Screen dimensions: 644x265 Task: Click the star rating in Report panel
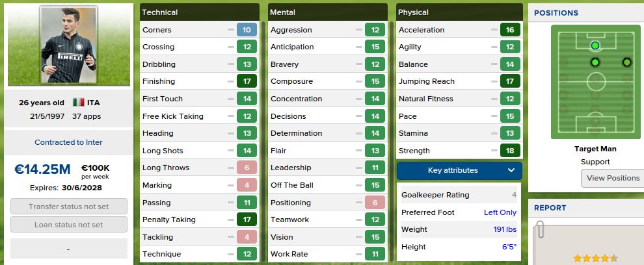595,259
